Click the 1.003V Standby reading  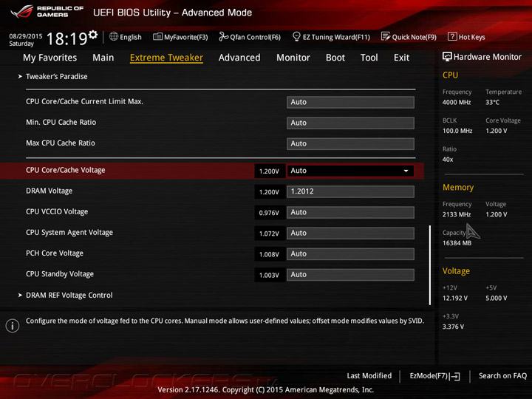(x=269, y=275)
